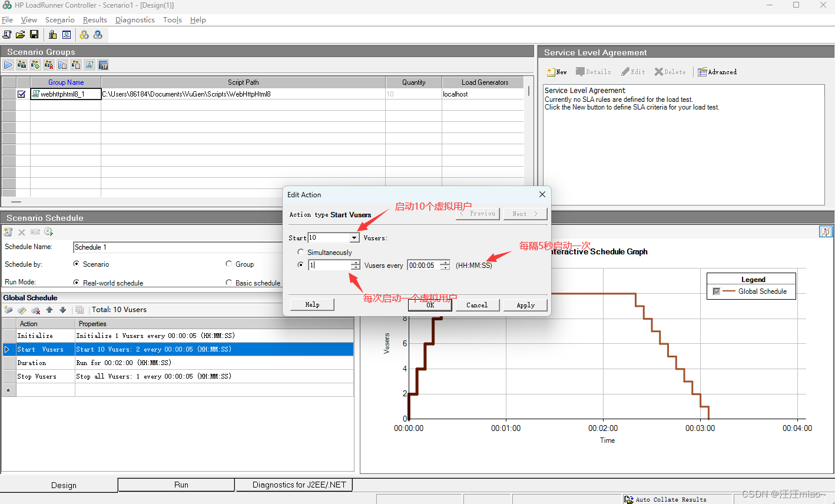Click the Run-Time Settings icon
Image resolution: width=835 pixels, height=504 pixels.
point(62,65)
